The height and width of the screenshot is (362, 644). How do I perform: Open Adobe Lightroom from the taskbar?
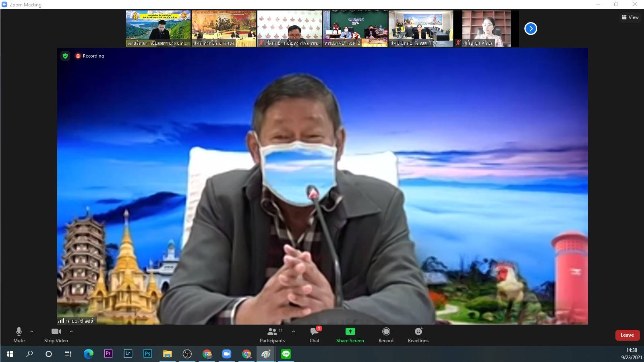pyautogui.click(x=128, y=354)
